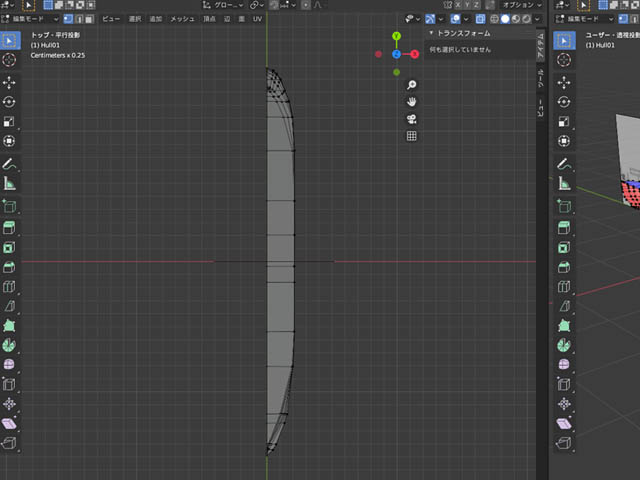Image resolution: width=640 pixels, height=480 pixels.
Task: Choose the Measure ruler tool in left viewport
Action: coord(9,184)
